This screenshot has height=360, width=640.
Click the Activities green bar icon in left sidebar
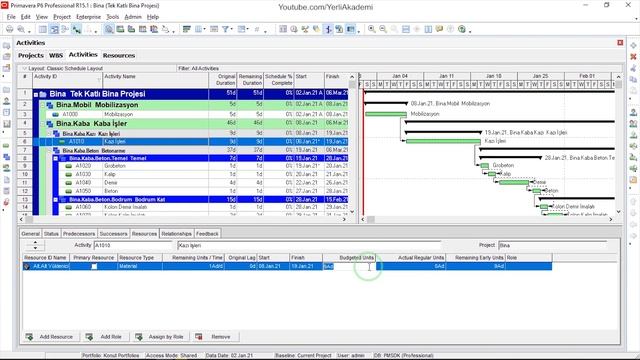tap(6, 146)
